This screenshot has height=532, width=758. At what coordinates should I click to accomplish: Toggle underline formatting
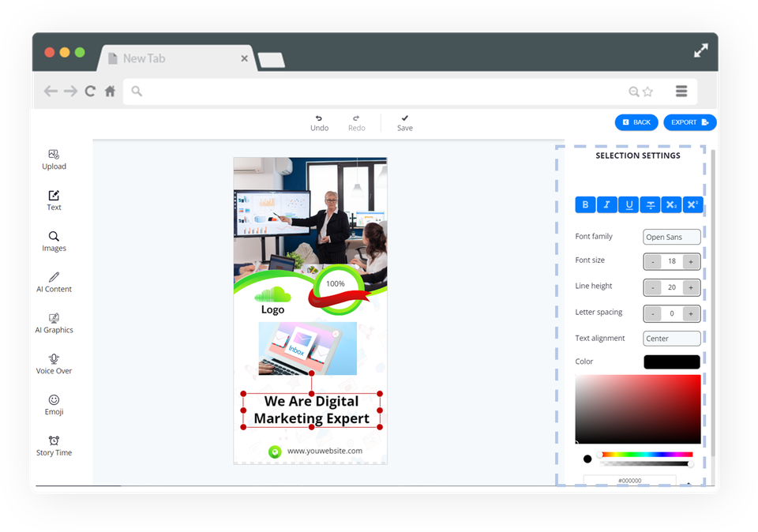pos(629,204)
